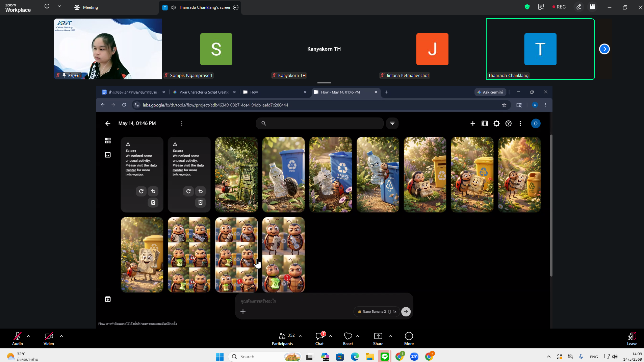The width and height of the screenshot is (644, 362).
Task: Start Zoom Video camera
Action: tap(49, 338)
